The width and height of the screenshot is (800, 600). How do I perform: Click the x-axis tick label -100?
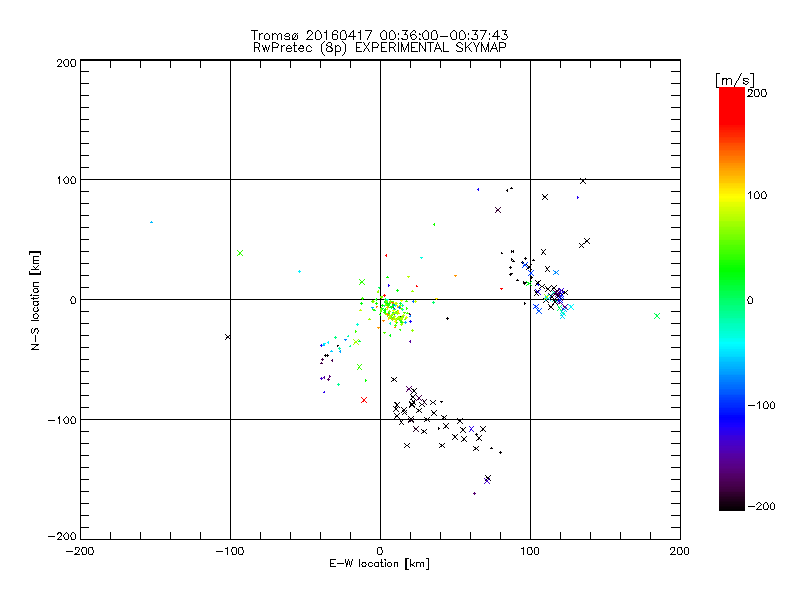click(230, 552)
